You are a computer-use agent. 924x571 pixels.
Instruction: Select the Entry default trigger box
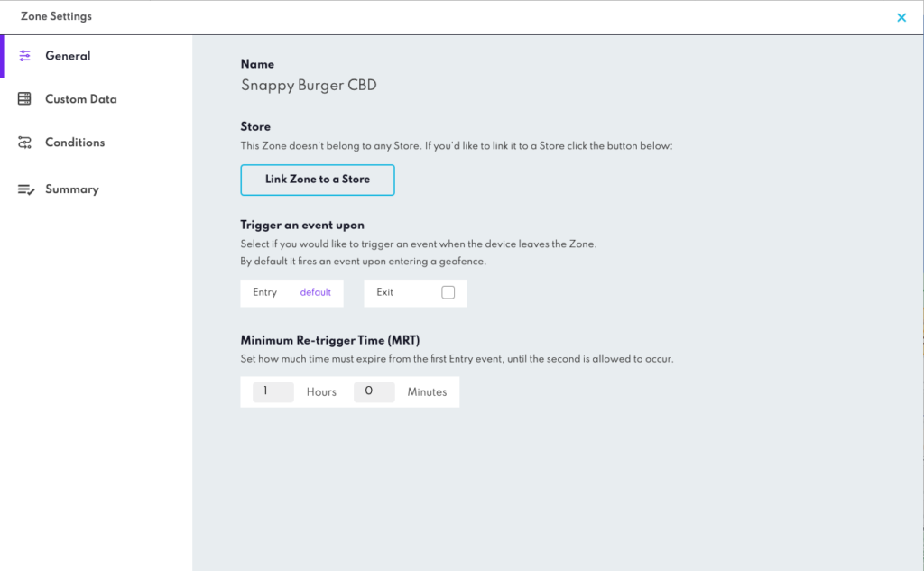[291, 293]
